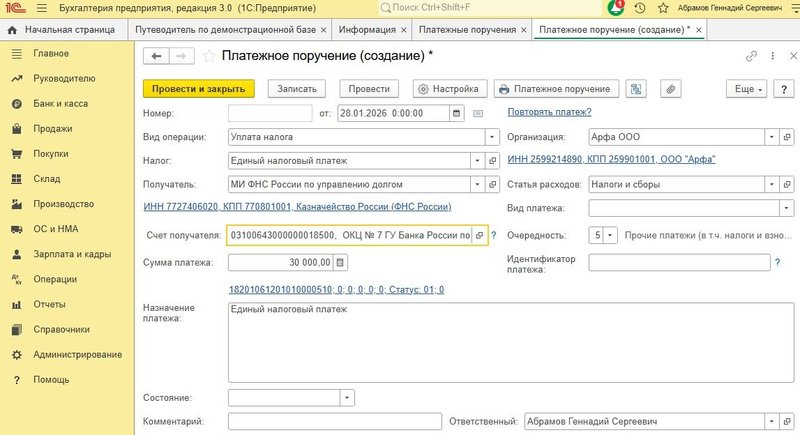Open the related documents structure icon
800x435 pixels.
636,89
